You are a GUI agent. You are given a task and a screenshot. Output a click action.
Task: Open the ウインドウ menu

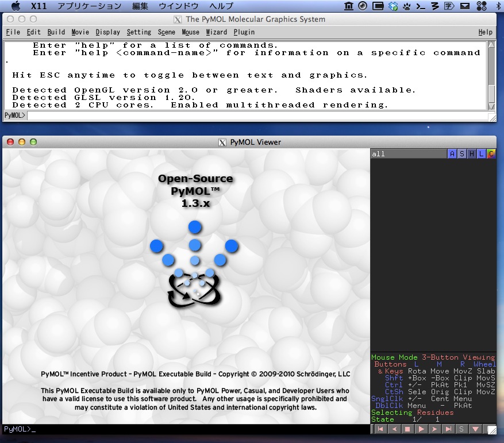click(x=179, y=6)
